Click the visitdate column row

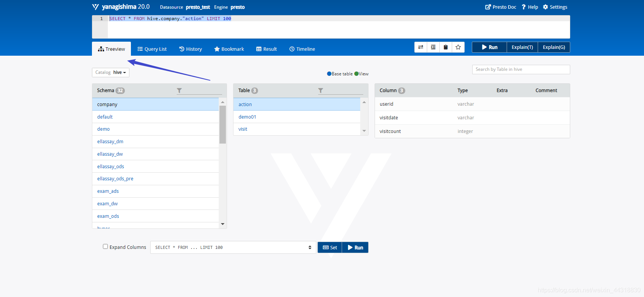tap(472, 118)
